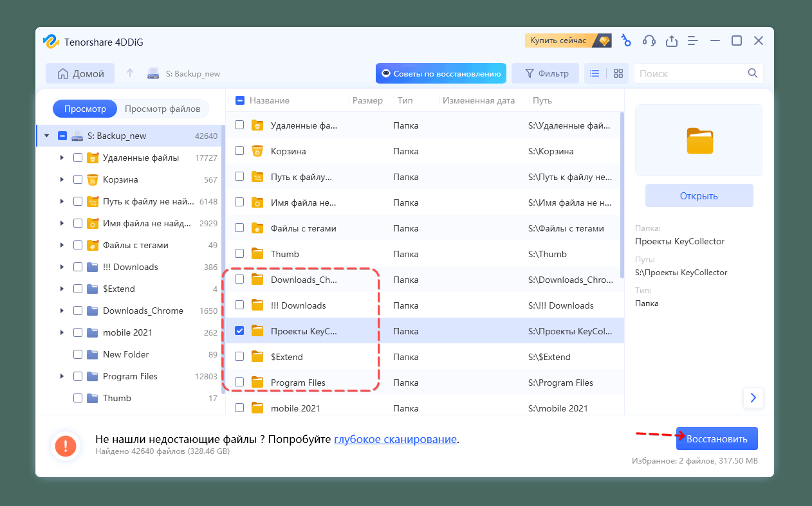
Task: Check the Program Files checkbox in tree
Action: pos(78,376)
